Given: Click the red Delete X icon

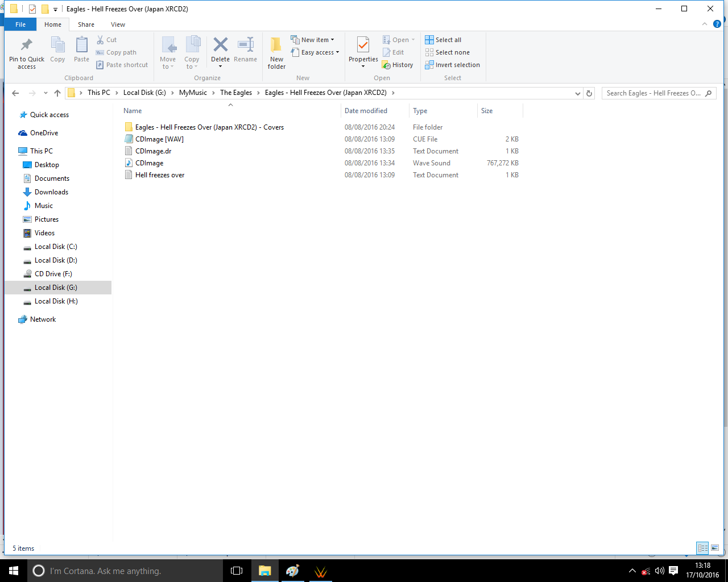Looking at the screenshot, I should (220, 44).
